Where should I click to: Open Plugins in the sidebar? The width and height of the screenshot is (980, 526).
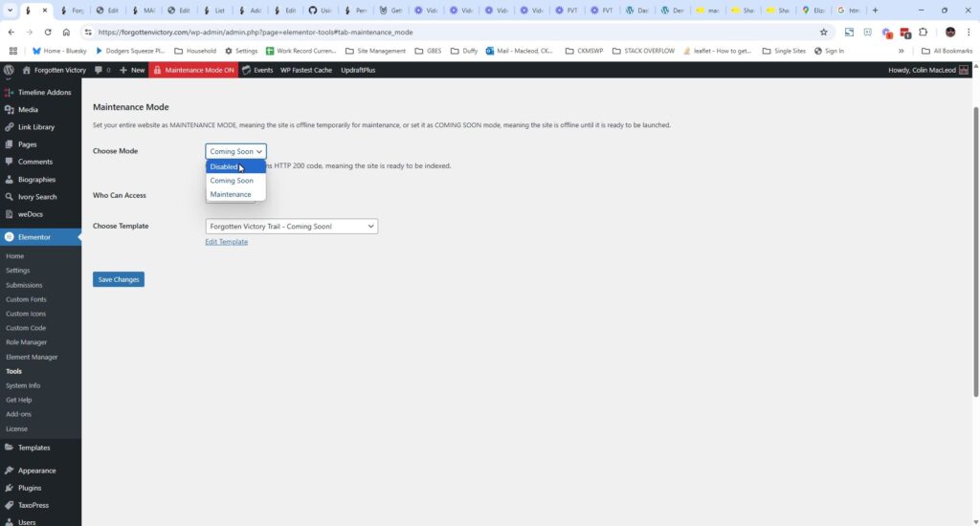point(40,488)
